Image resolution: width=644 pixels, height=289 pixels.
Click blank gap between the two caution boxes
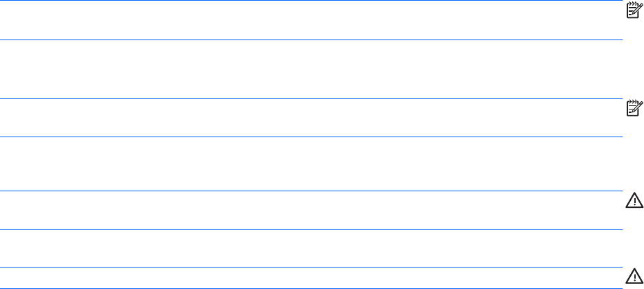310,249
